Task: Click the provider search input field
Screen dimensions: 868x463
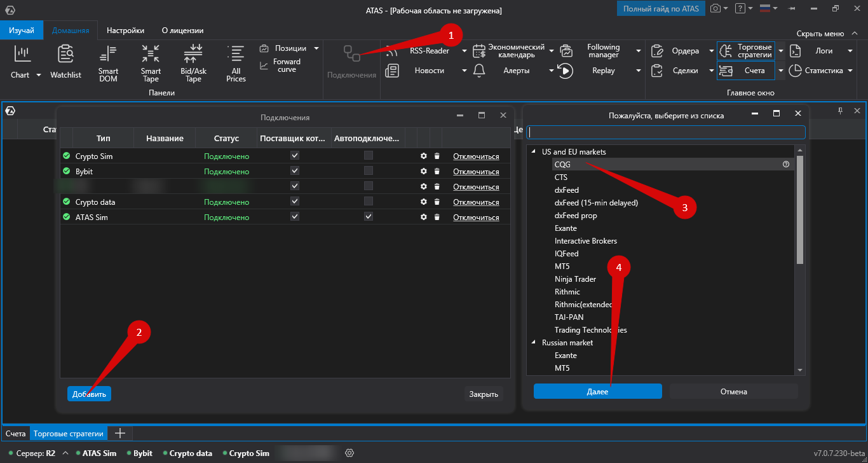Action: coord(666,132)
